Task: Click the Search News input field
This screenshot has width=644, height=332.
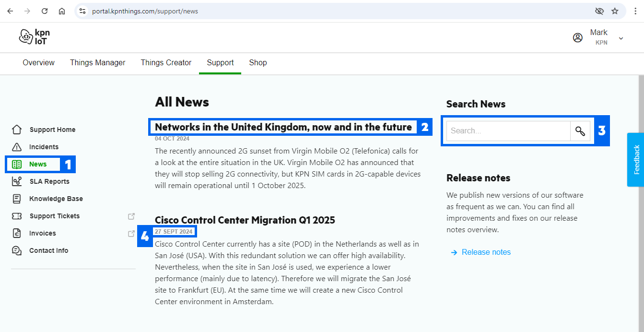Action: click(508, 131)
